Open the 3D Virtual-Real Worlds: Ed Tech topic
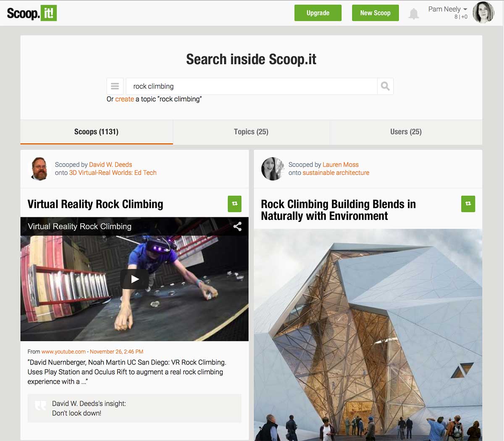Viewport: 504px width, 441px height. click(113, 173)
